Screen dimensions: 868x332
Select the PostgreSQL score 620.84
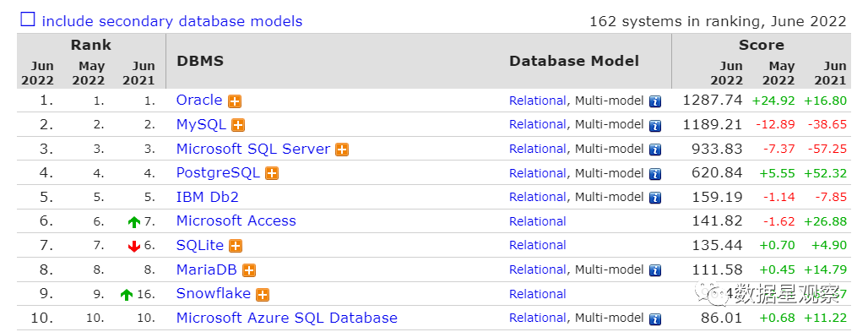pos(717,173)
